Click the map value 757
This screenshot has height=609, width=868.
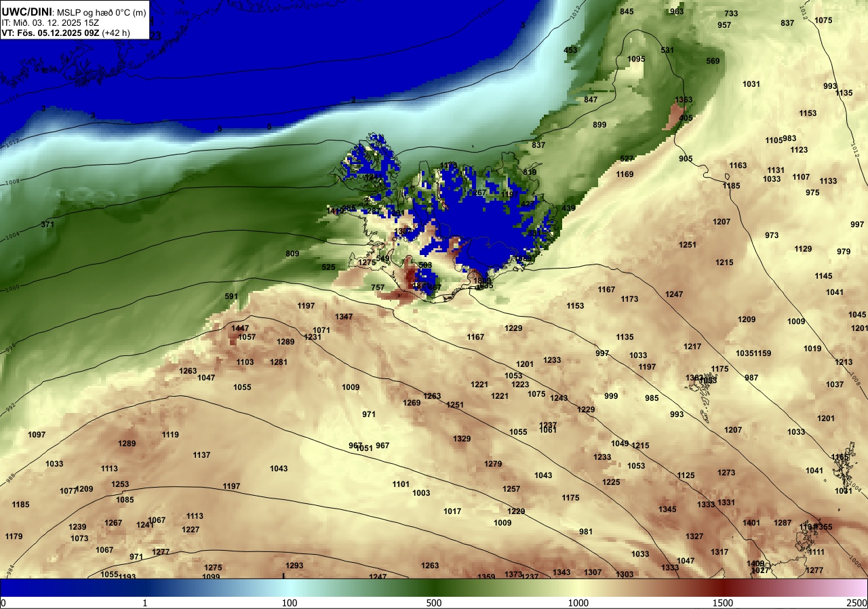[378, 288]
